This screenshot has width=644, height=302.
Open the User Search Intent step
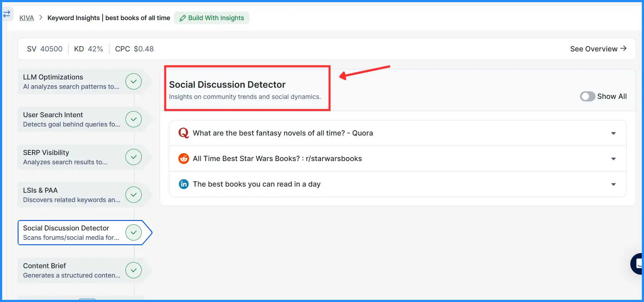coord(72,119)
